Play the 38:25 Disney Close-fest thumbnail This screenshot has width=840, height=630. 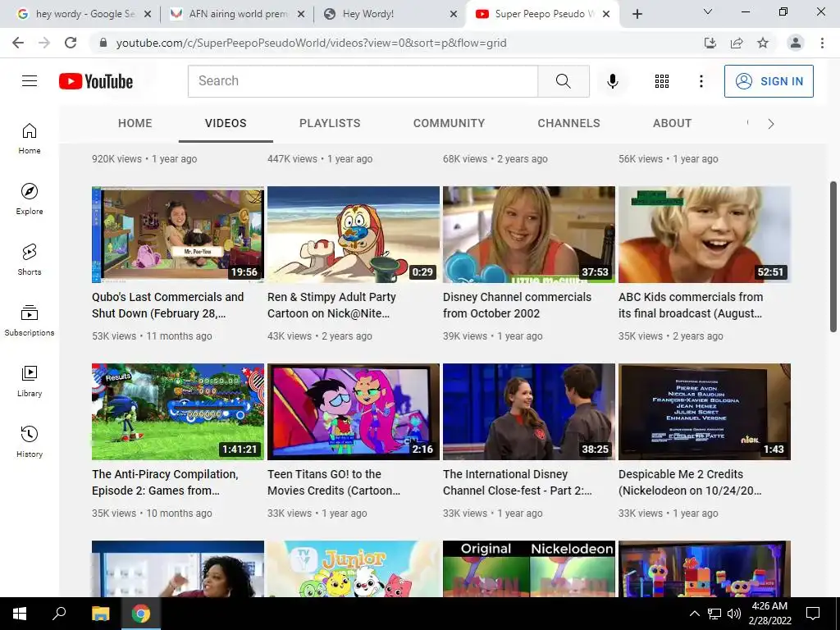click(x=529, y=412)
